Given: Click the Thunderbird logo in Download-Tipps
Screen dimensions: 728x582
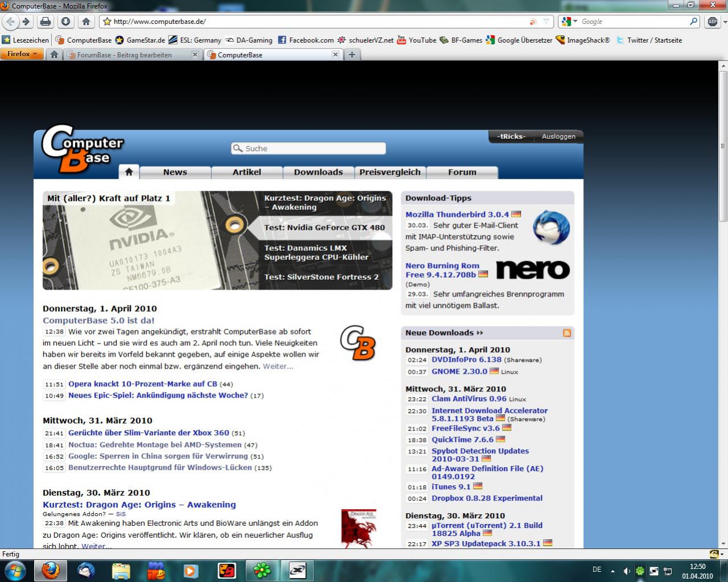Looking at the screenshot, I should coord(551,228).
